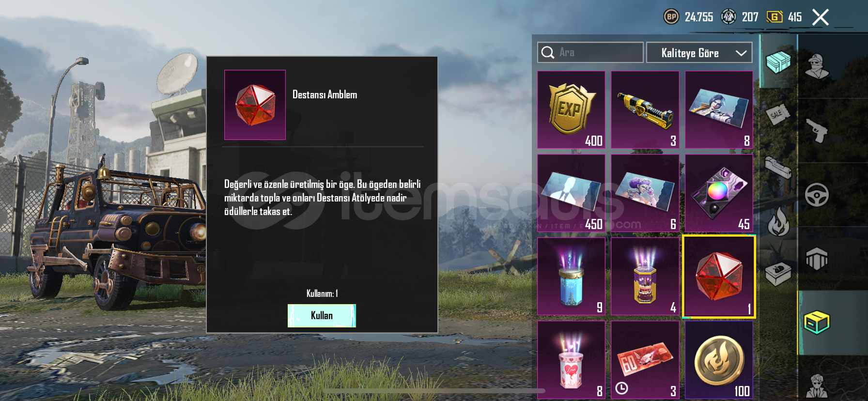Open the supply crate category icon

point(778,62)
